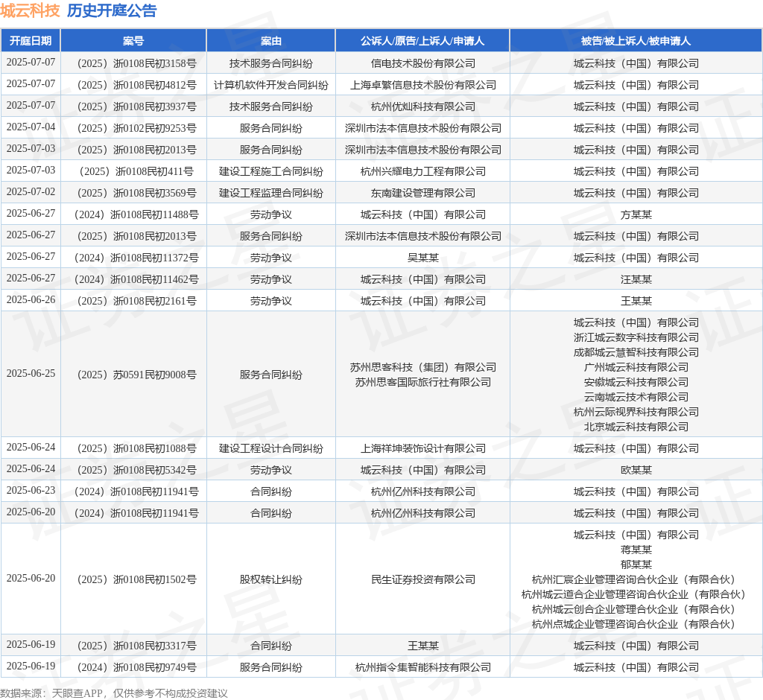Click defendant '杭州城云道合企业管理咨询合伙企业（有限合伙）'
Image resolution: width=763 pixels, height=700 pixels.
[633, 595]
